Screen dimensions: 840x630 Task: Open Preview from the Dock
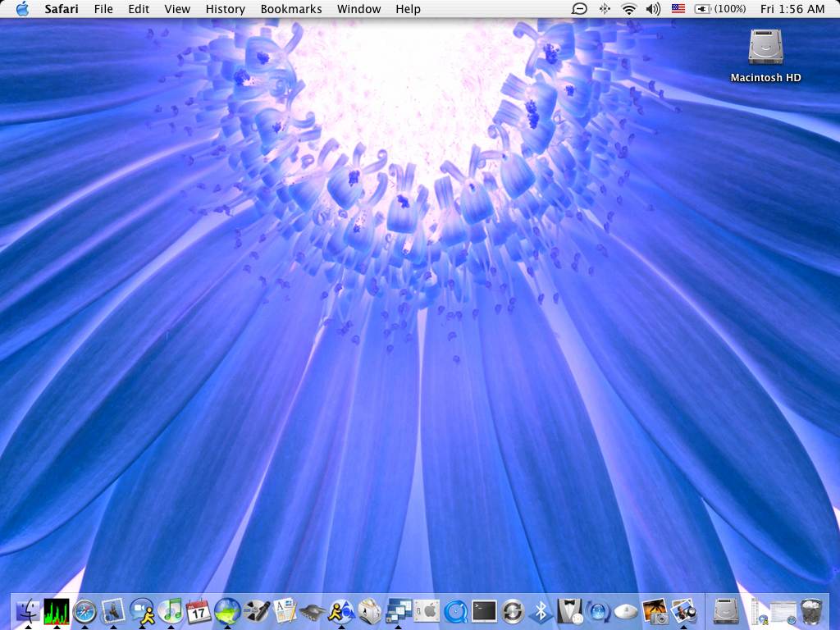(x=683, y=610)
